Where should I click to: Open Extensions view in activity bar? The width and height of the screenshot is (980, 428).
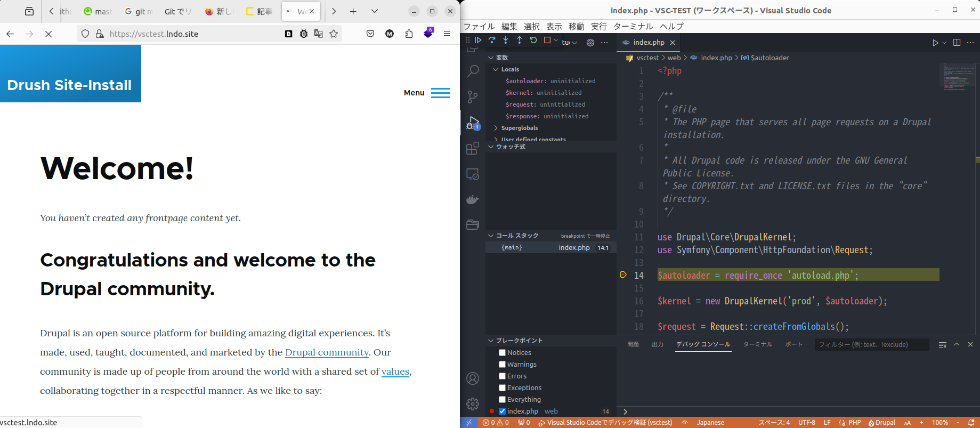473,148
